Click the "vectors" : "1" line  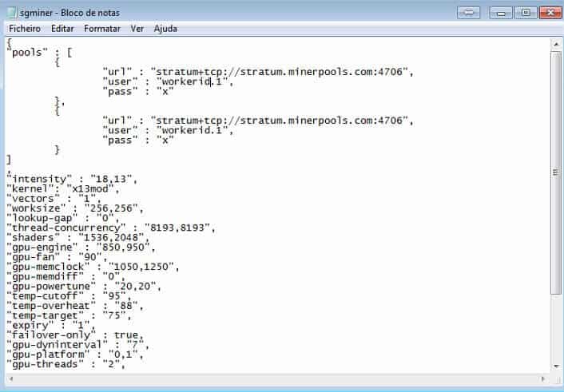(x=54, y=198)
